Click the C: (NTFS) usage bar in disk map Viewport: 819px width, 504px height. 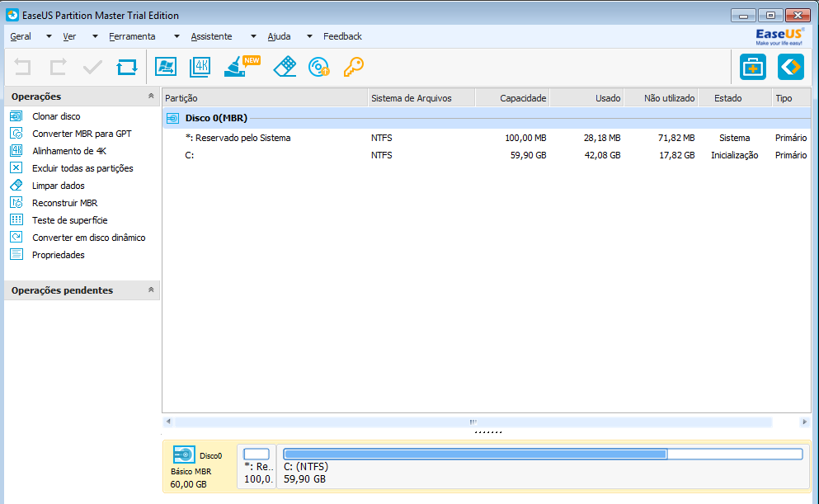pos(543,454)
